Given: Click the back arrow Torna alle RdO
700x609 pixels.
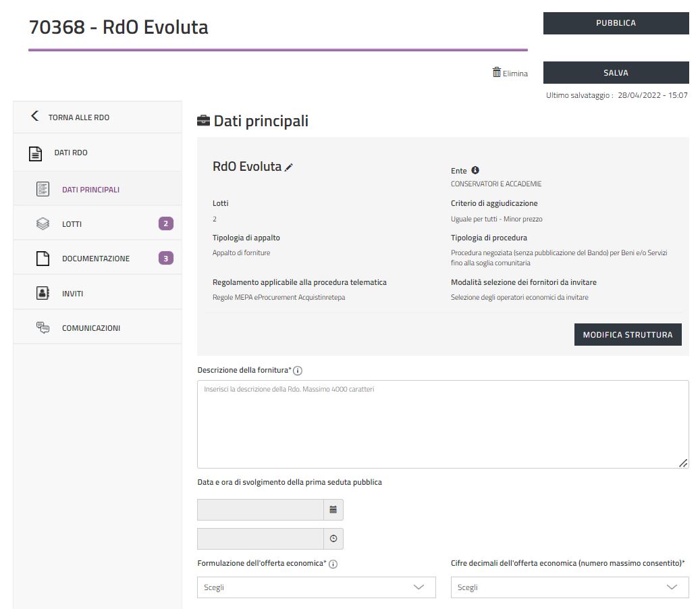Looking at the screenshot, I should [x=35, y=117].
